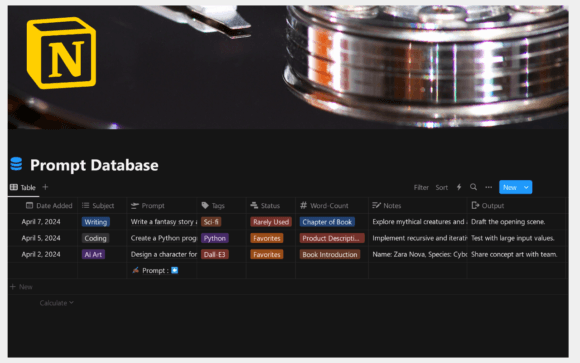Click the Rarely Used status tag
This screenshot has width=580, height=363.
pos(271,222)
